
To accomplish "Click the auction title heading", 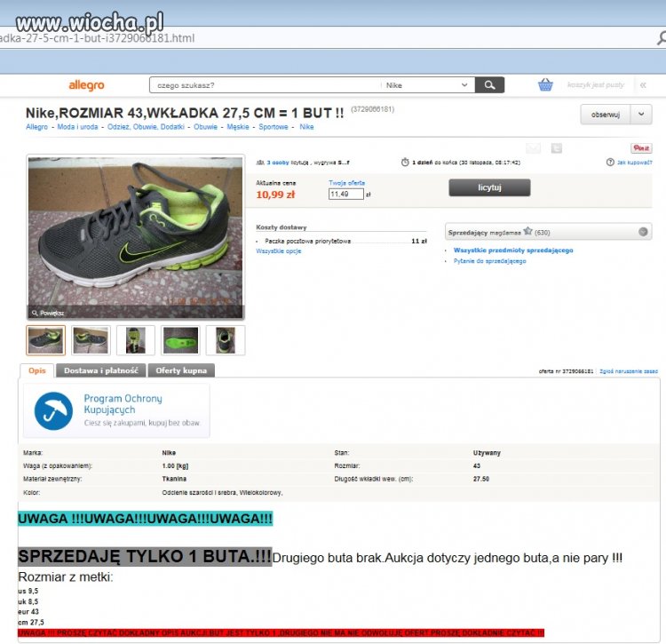I will [x=185, y=113].
